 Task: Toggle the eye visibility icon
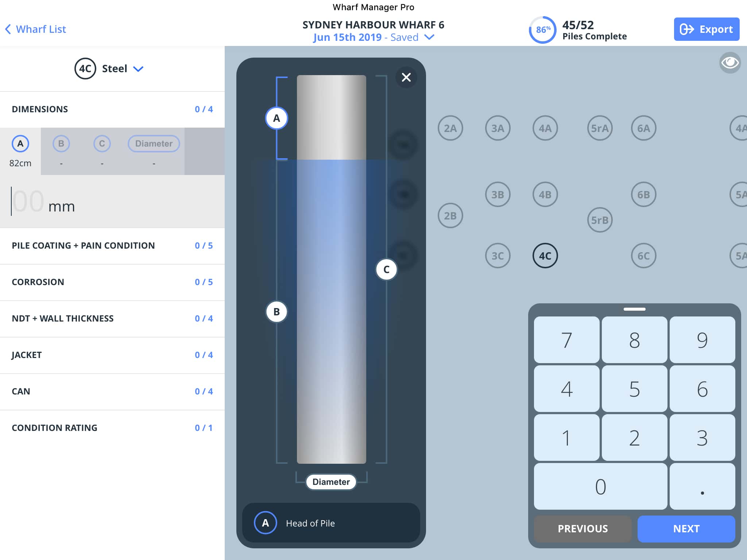[x=730, y=63]
